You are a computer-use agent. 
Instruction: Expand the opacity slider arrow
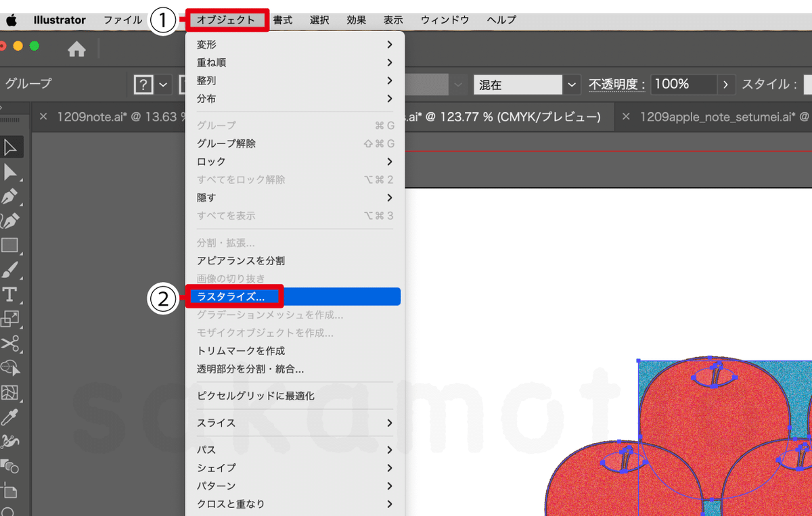pyautogui.click(x=726, y=85)
